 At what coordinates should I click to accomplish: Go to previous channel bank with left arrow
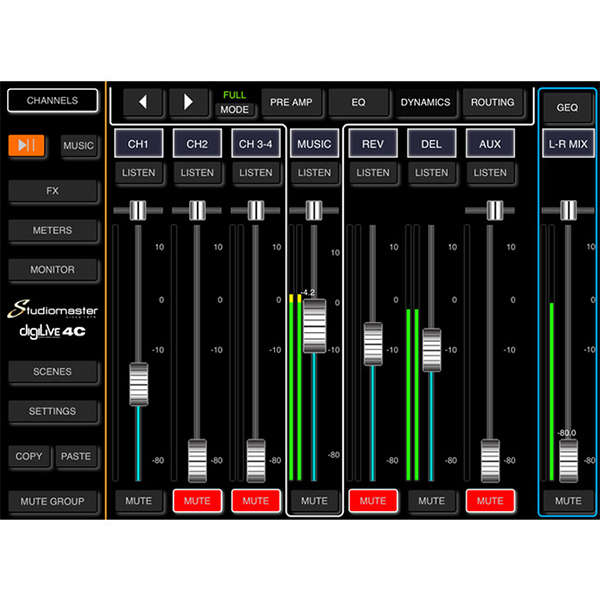coord(143,102)
